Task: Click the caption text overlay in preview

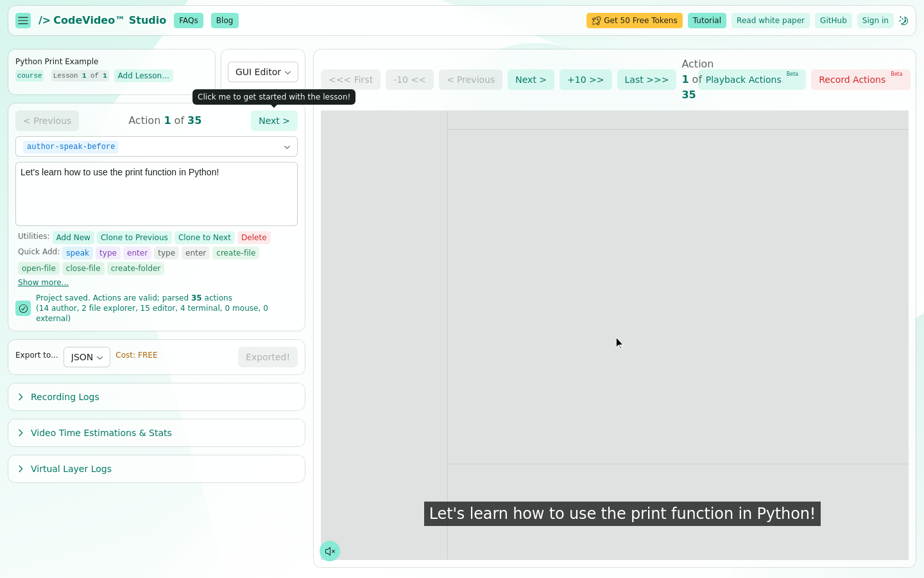Action: point(622,514)
